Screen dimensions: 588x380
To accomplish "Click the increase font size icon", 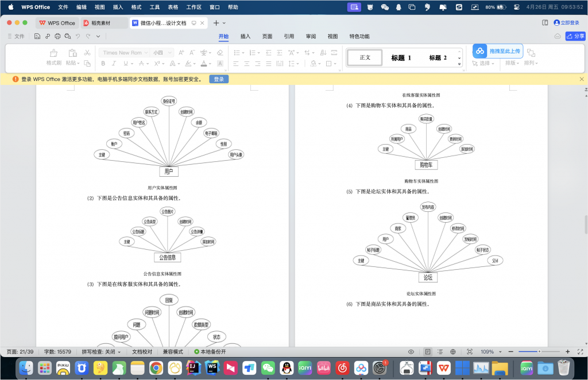I will click(182, 53).
